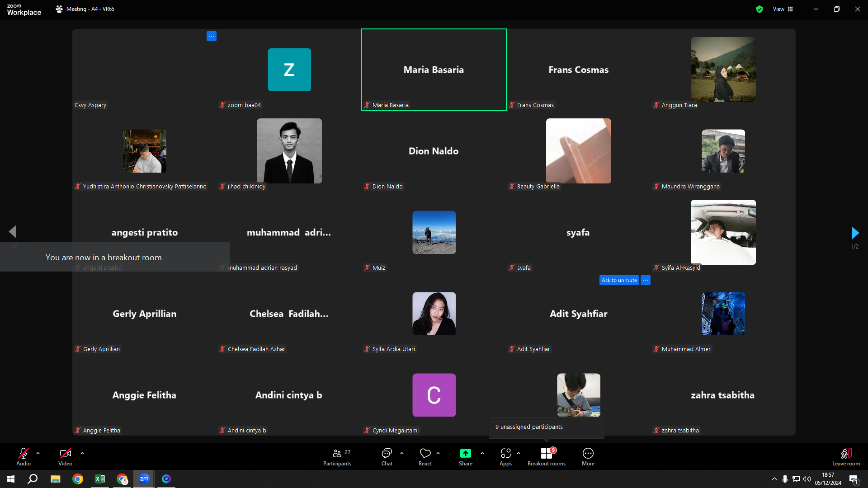Select Cyndi Megautami avatar
This screenshot has height=488, width=868.
click(434, 395)
